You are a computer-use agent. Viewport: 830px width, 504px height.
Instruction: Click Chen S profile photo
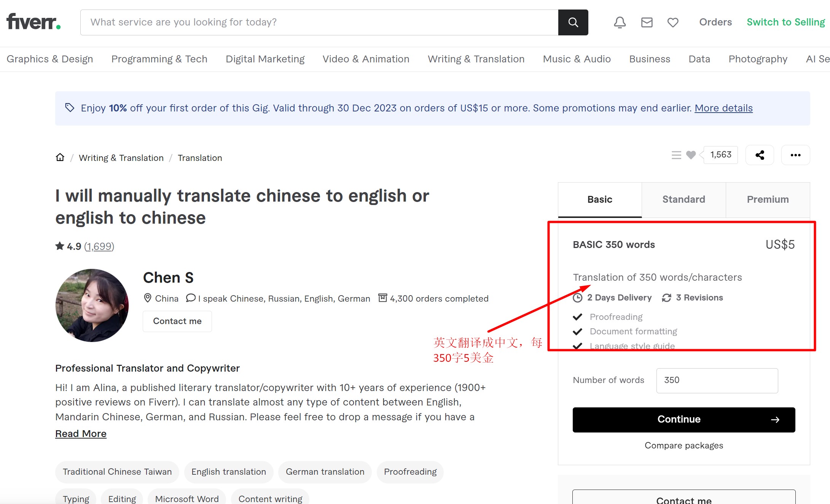[92, 305]
